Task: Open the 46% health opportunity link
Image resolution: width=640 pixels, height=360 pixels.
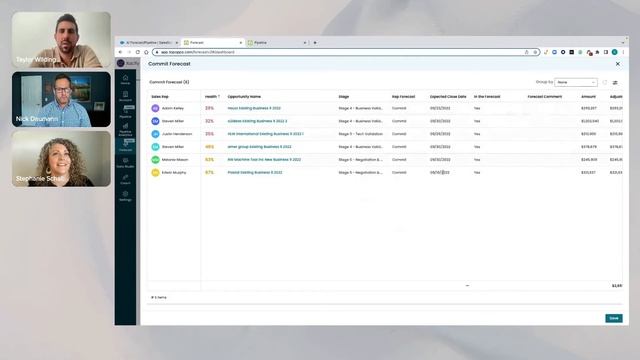Action: [x=259, y=147]
